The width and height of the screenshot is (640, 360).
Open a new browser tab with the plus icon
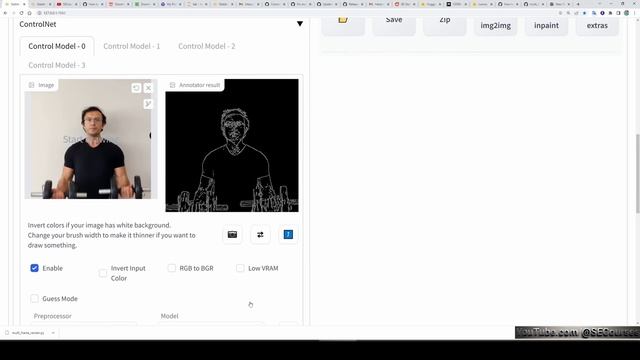pyautogui.click(x=578, y=4)
